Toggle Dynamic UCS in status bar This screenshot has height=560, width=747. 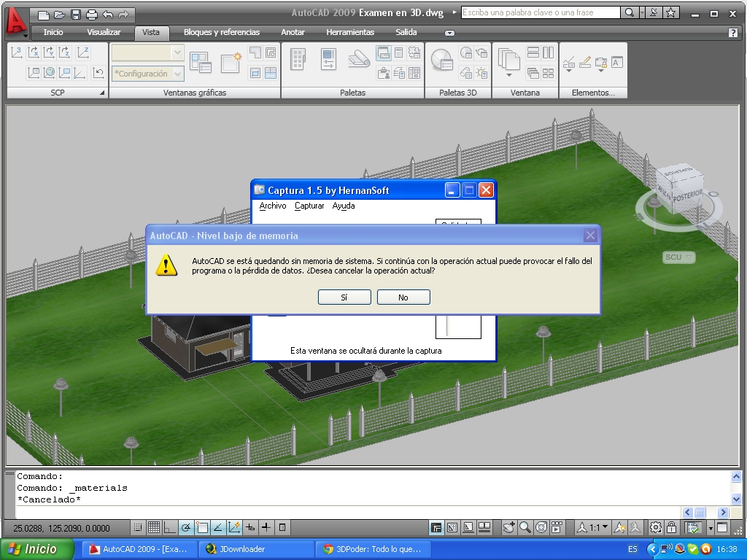[x=234, y=527]
